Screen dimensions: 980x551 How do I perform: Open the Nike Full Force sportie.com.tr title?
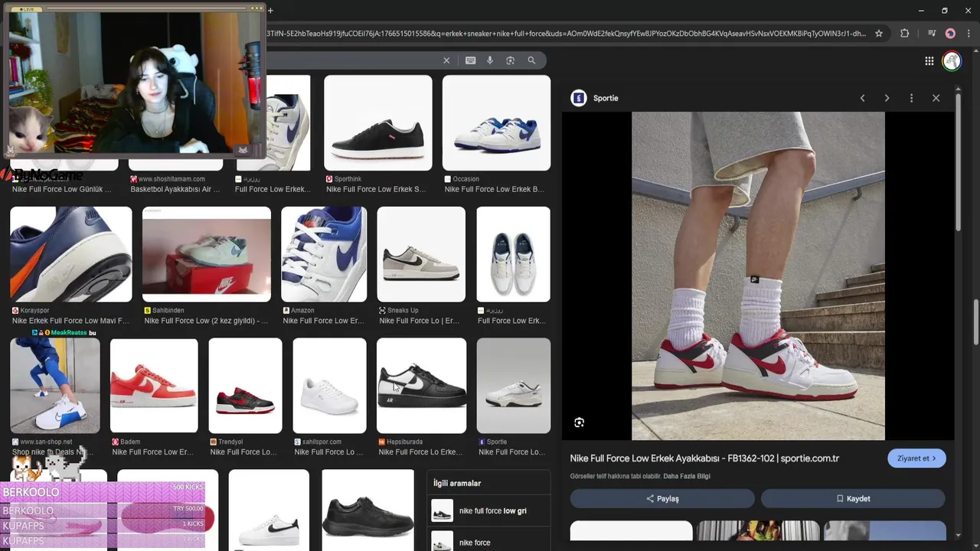704,458
